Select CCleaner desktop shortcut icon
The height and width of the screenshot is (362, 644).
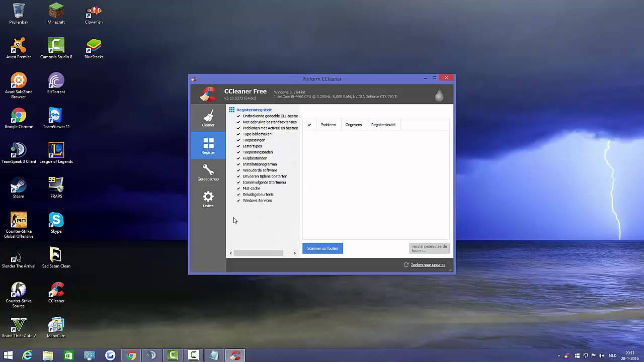coord(56,292)
